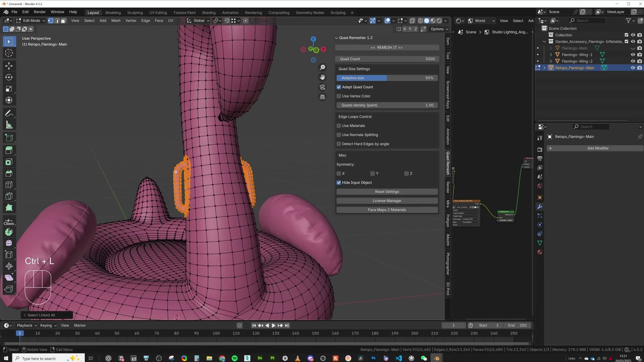This screenshot has height=362, width=644.
Task: Expand Flamingo-Wing-2 in outliner
Action: click(551, 61)
